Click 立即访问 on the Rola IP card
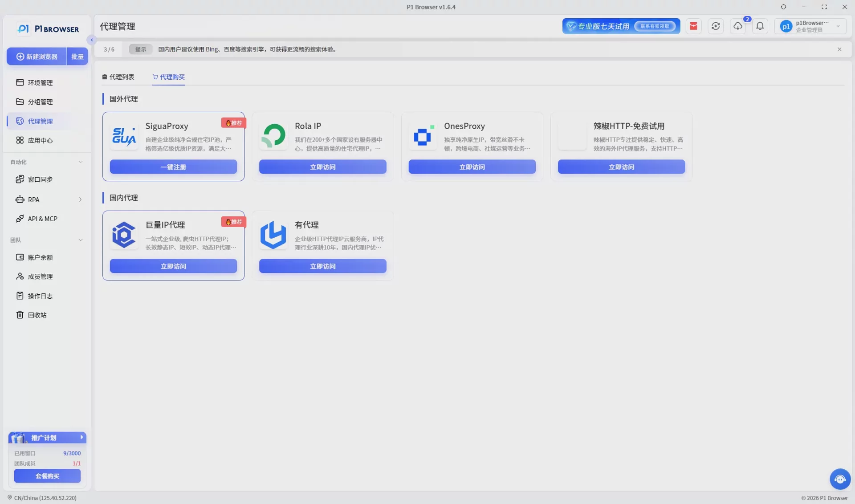 pos(323,167)
